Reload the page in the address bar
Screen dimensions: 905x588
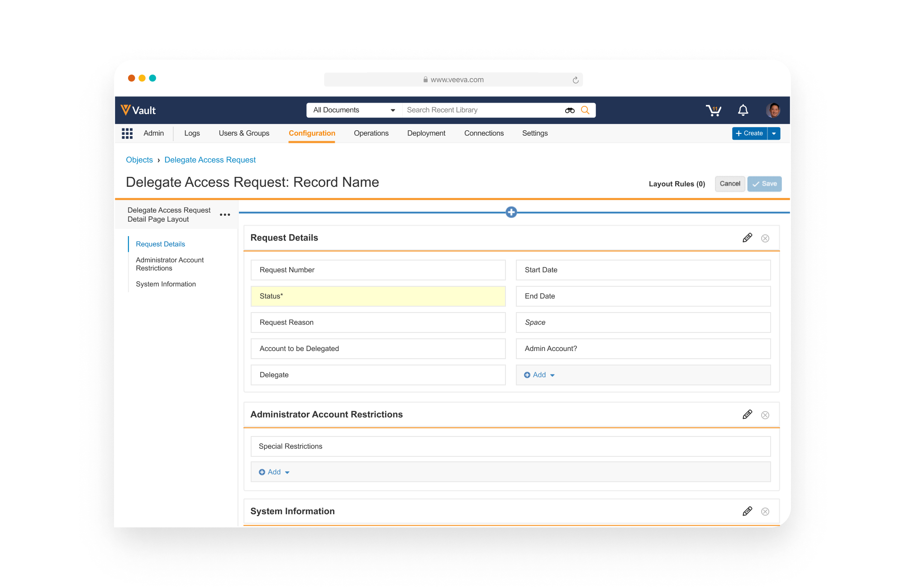(576, 80)
